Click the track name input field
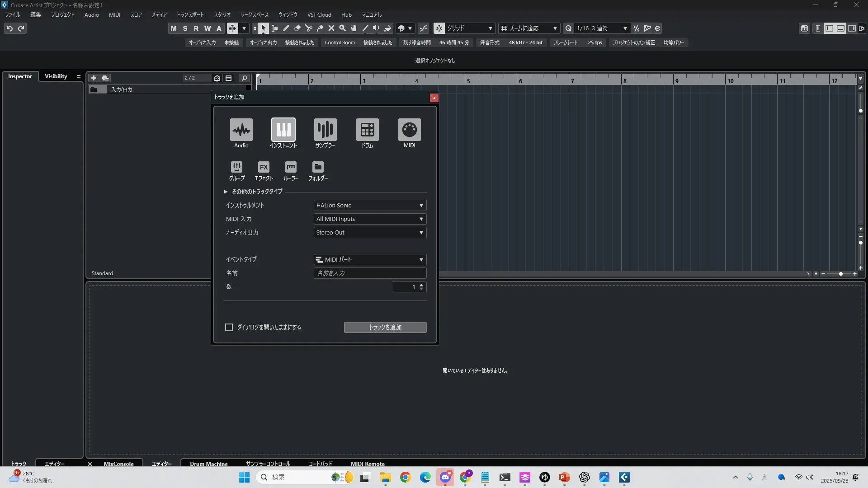868x488 pixels. [370, 273]
